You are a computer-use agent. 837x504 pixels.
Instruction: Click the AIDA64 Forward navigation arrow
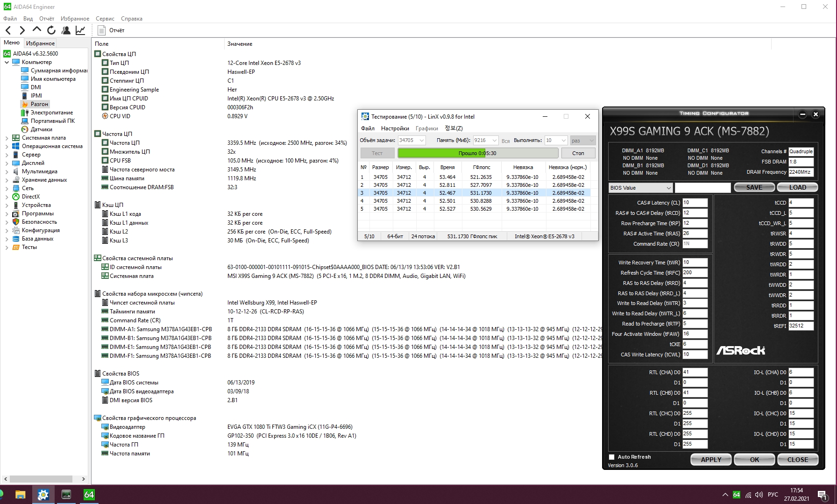pyautogui.click(x=22, y=30)
